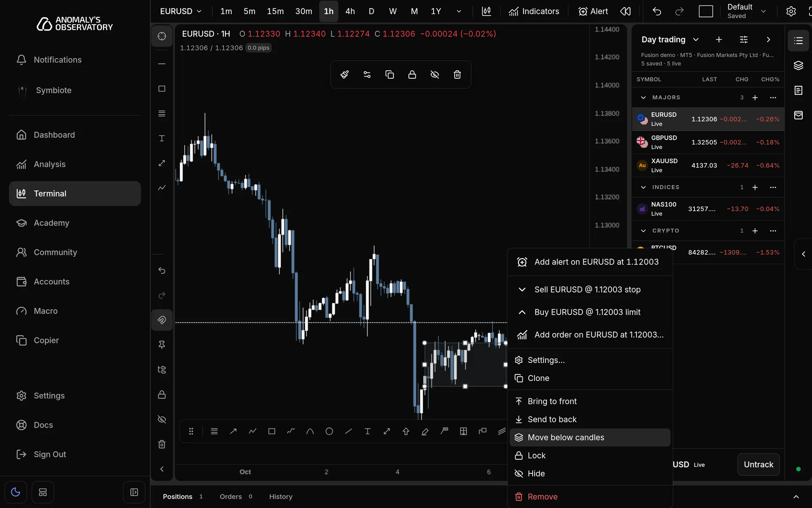The image size is (812, 508).
Task: Click Remove in the context menu
Action: pos(590,497)
